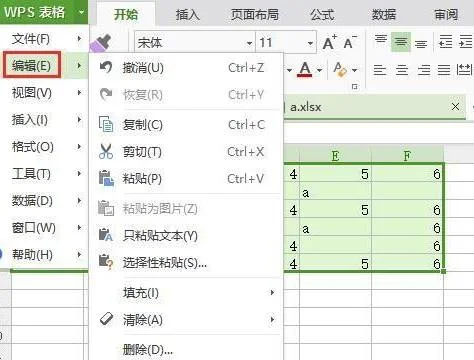Click the clear formatting eraser icon
Image resolution: width=474 pixels, height=360 pixels.
[x=340, y=69]
